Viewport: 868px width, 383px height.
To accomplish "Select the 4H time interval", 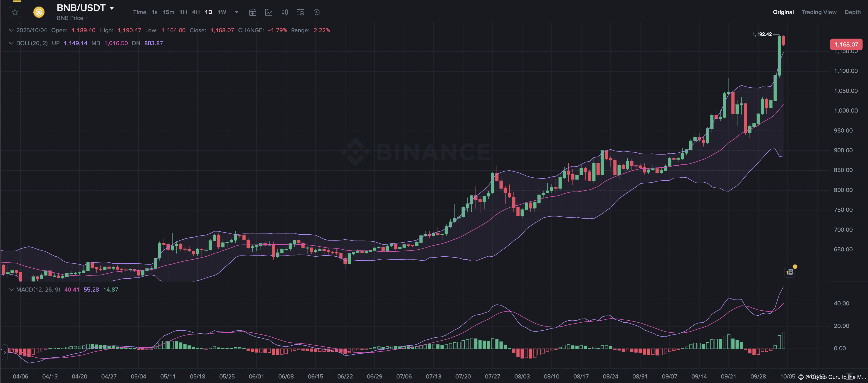I will tap(196, 12).
